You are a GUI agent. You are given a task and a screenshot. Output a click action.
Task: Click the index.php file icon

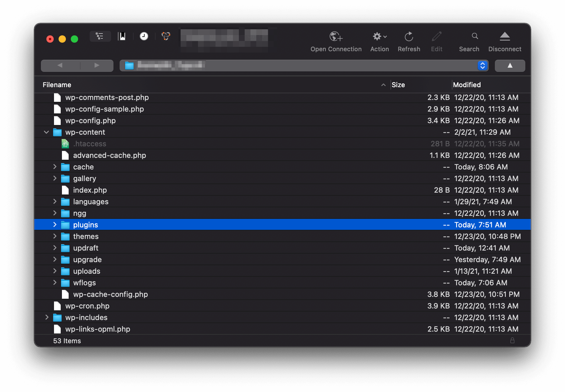click(65, 190)
